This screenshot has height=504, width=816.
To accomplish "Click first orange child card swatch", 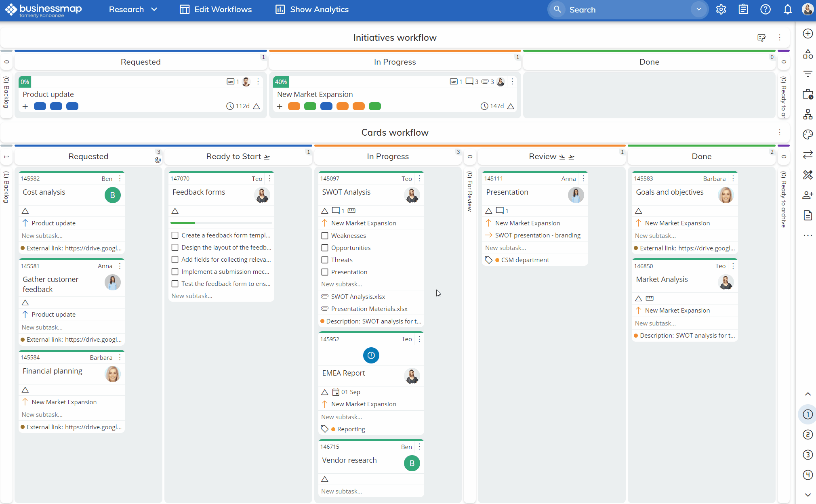I will click(294, 107).
